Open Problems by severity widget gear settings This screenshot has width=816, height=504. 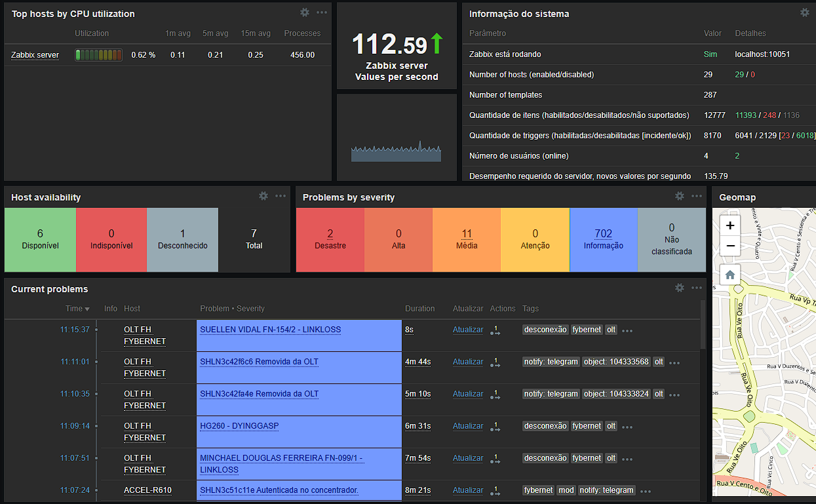pyautogui.click(x=680, y=196)
